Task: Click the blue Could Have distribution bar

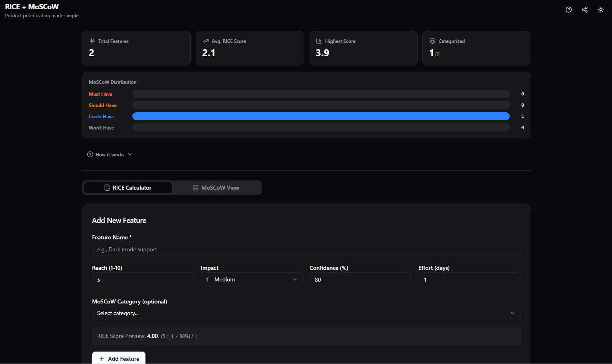Action: [x=321, y=116]
